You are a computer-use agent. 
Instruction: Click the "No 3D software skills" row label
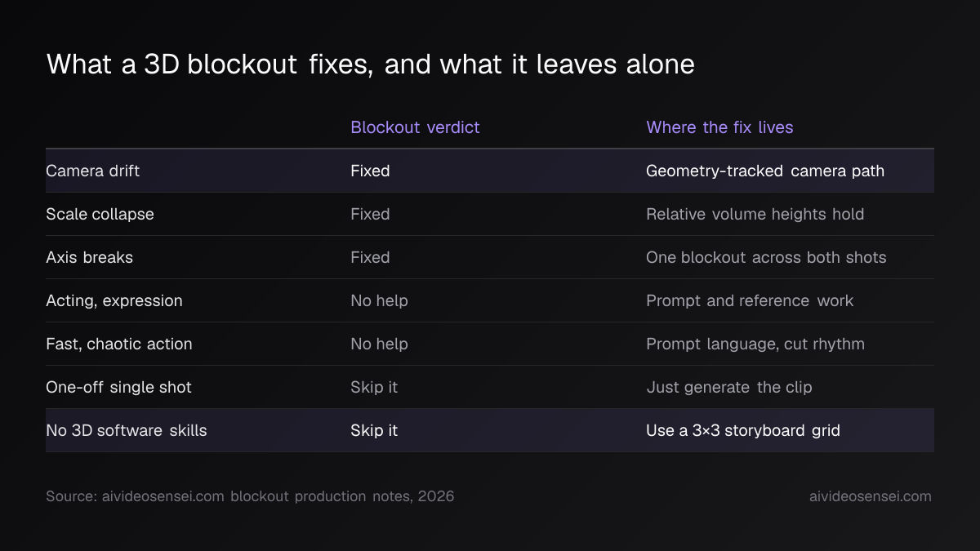(127, 430)
